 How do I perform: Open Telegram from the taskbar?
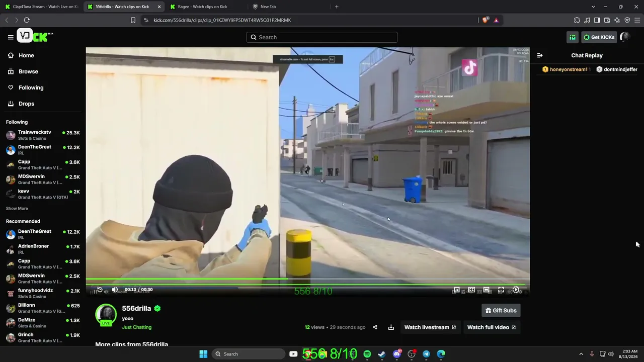[x=426, y=354]
